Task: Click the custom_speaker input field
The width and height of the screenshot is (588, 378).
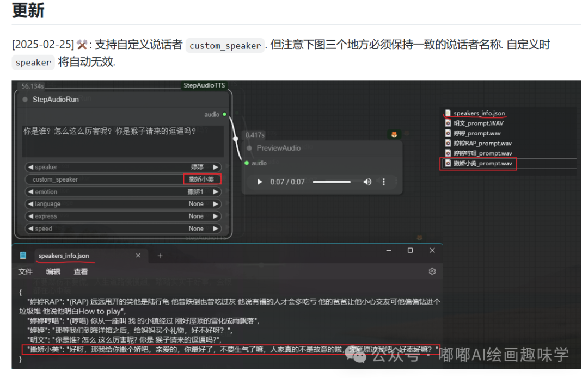Action: tap(123, 179)
